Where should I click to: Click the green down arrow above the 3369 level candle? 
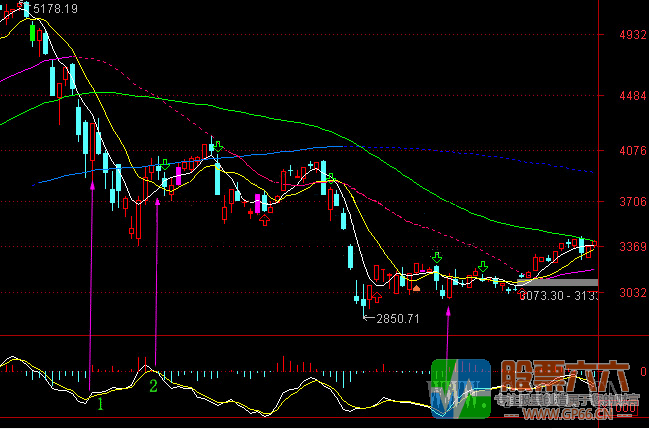pyautogui.click(x=436, y=258)
